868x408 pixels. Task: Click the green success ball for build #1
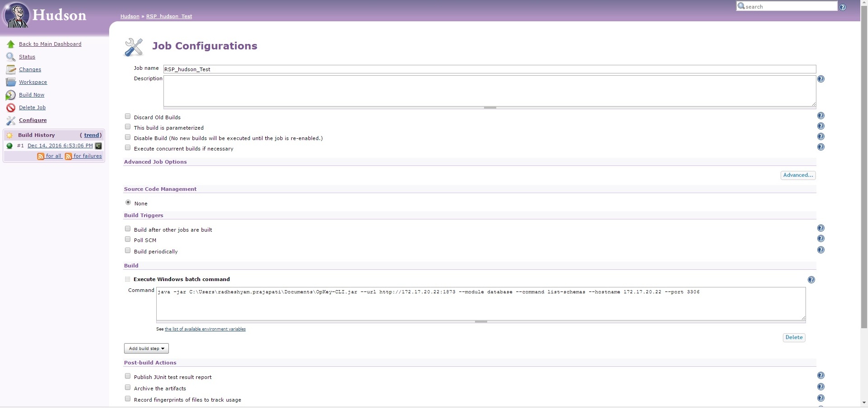click(x=10, y=146)
